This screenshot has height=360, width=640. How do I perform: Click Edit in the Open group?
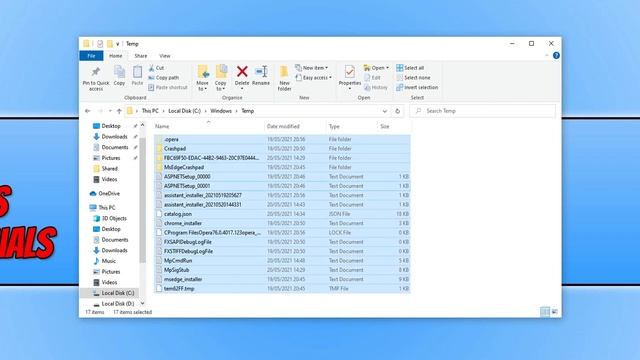point(372,78)
